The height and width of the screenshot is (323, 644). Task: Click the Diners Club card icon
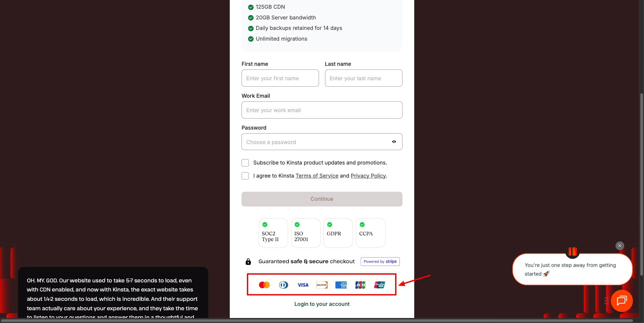[x=283, y=285]
